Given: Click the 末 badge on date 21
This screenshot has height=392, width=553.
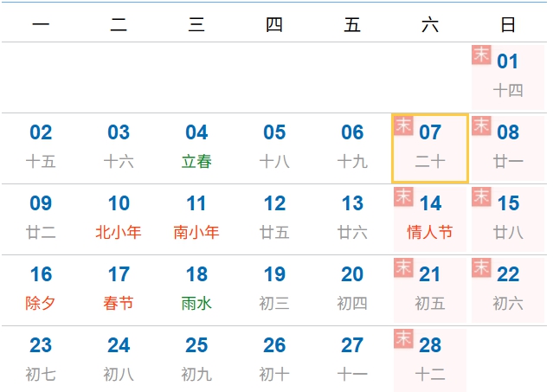Looking at the screenshot, I should [403, 267].
